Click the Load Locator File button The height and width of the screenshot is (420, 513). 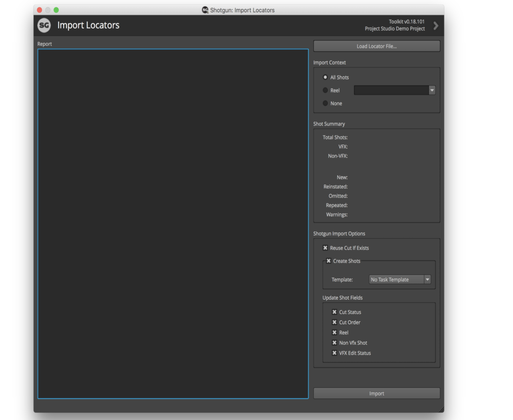point(376,46)
